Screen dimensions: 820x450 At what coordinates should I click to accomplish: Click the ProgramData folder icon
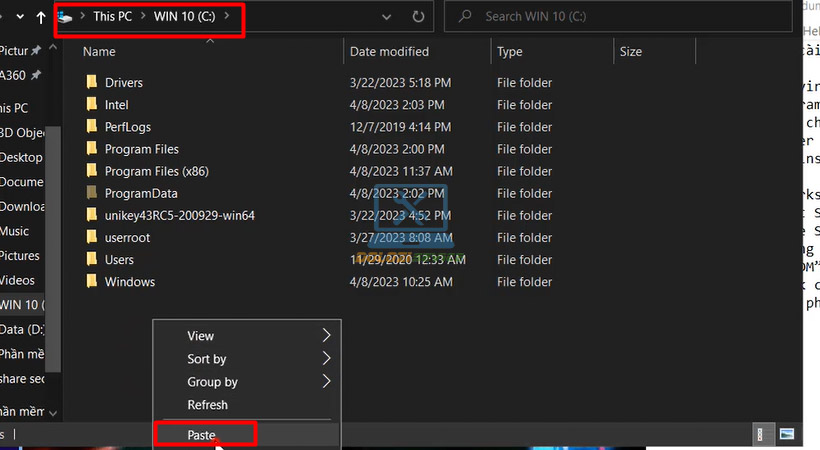[x=92, y=194]
